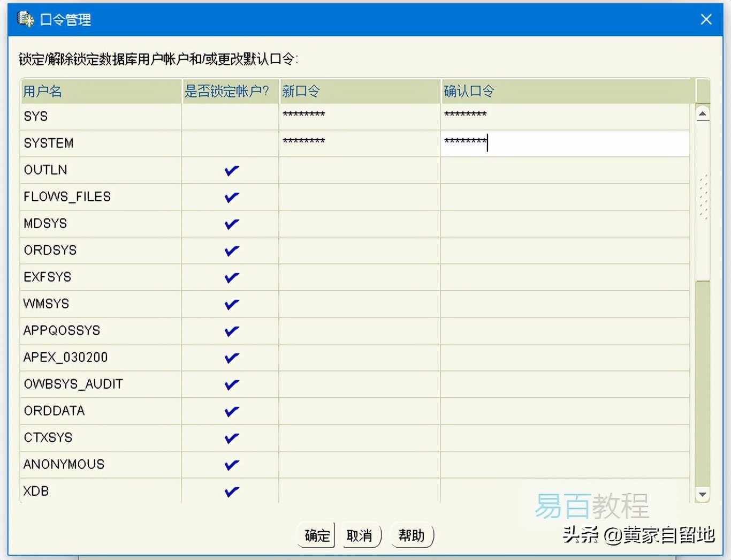Click the 确定 button

pos(316,535)
